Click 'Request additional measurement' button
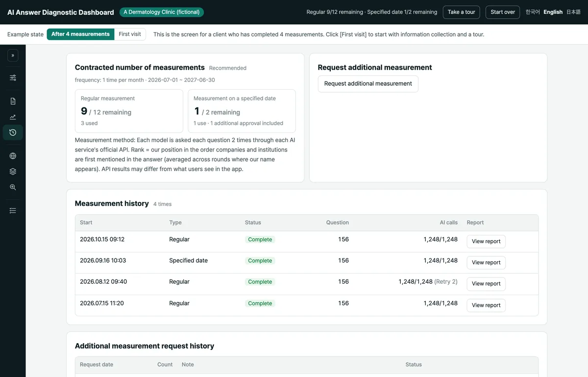This screenshot has height=377, width=588. pyautogui.click(x=368, y=84)
